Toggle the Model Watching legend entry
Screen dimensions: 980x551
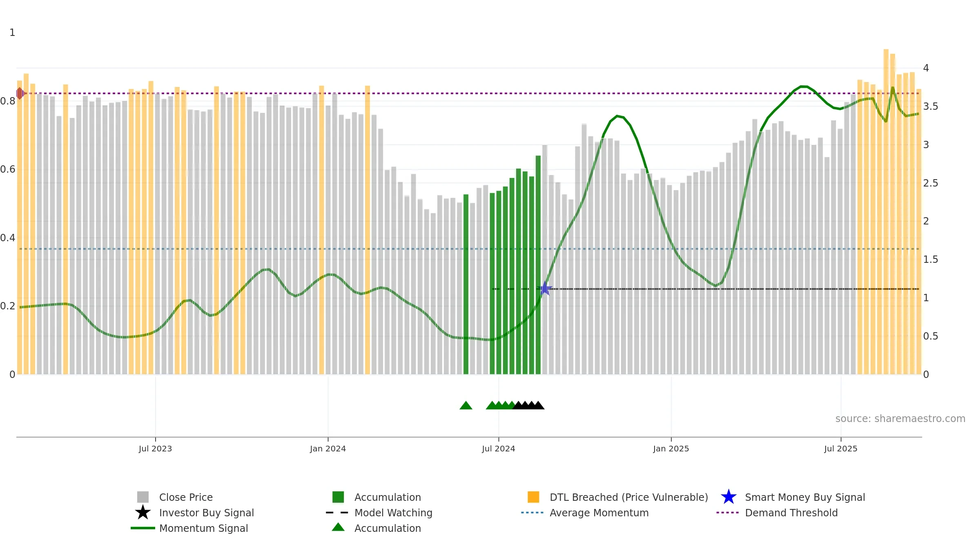pyautogui.click(x=379, y=513)
